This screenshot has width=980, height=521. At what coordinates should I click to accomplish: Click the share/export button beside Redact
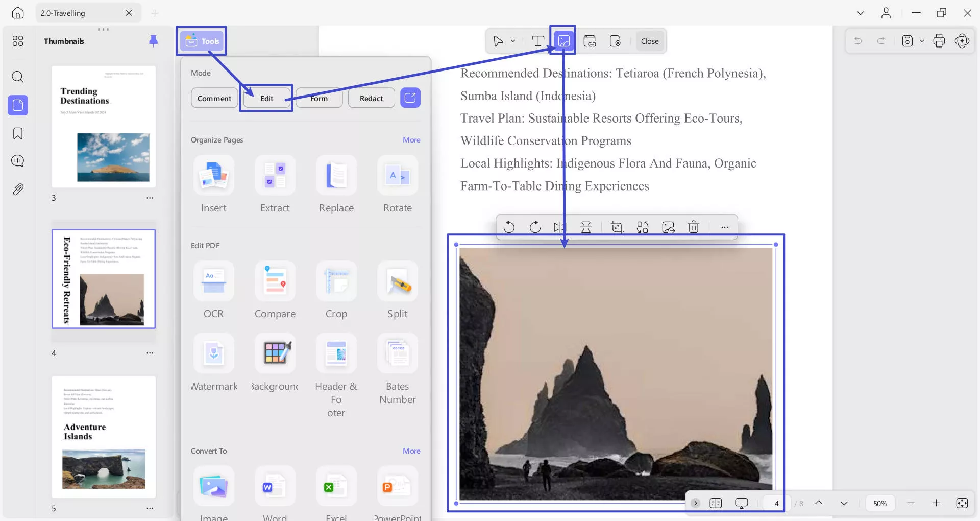tap(410, 98)
